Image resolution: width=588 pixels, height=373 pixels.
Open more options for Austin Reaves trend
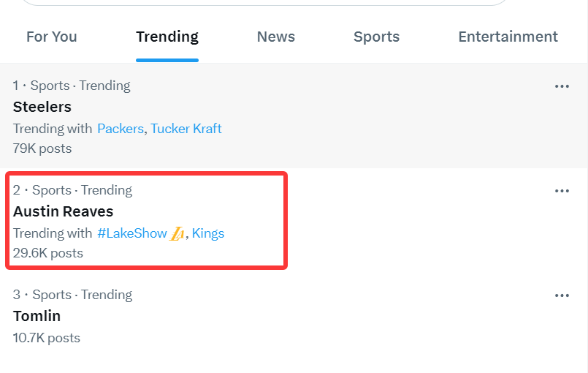click(562, 191)
